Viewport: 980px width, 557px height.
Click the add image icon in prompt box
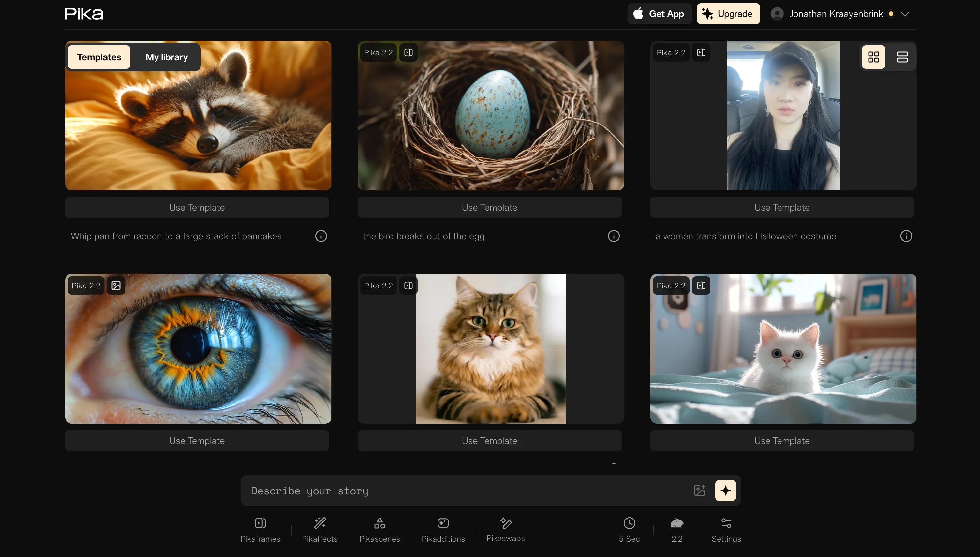pos(700,491)
